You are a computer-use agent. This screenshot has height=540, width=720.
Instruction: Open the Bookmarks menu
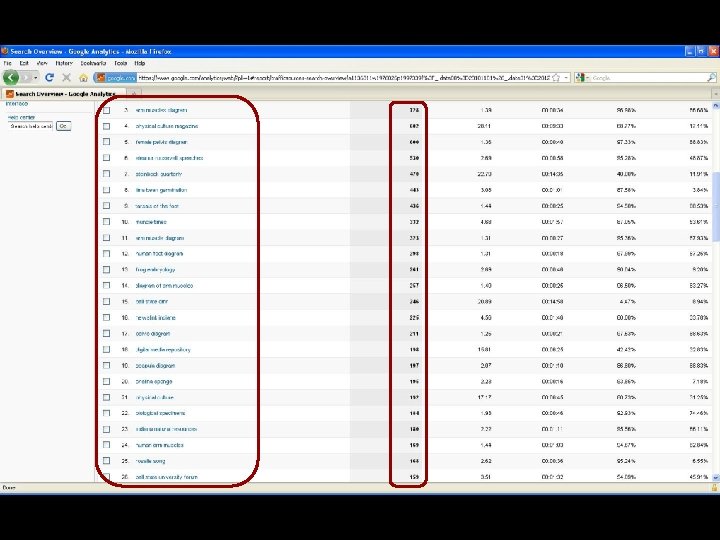93,63
